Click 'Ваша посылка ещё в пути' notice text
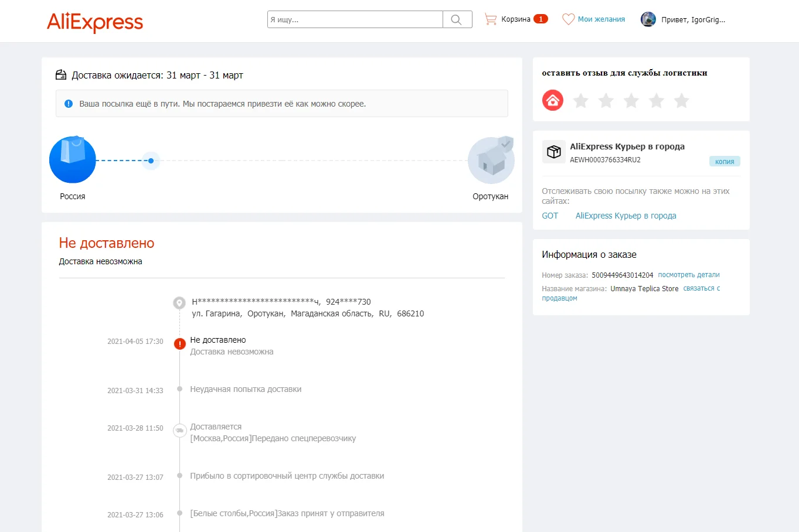Image resolution: width=799 pixels, height=532 pixels. click(223, 104)
